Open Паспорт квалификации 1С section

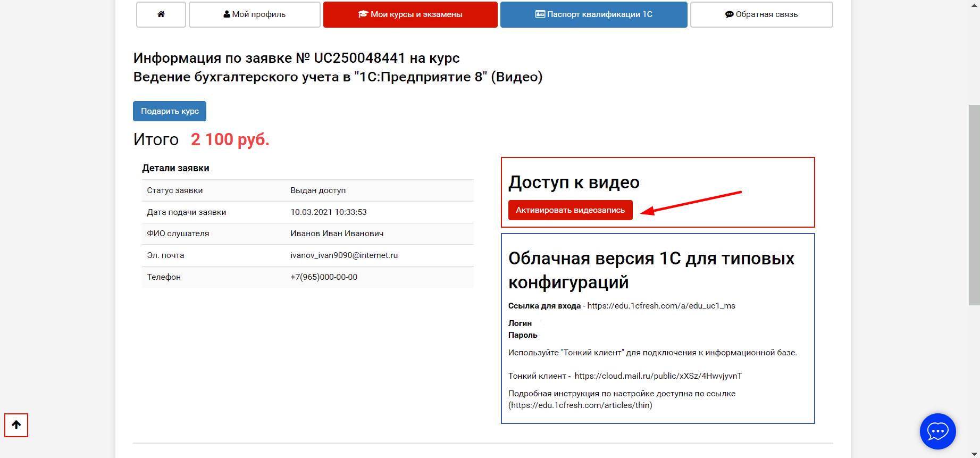click(593, 14)
